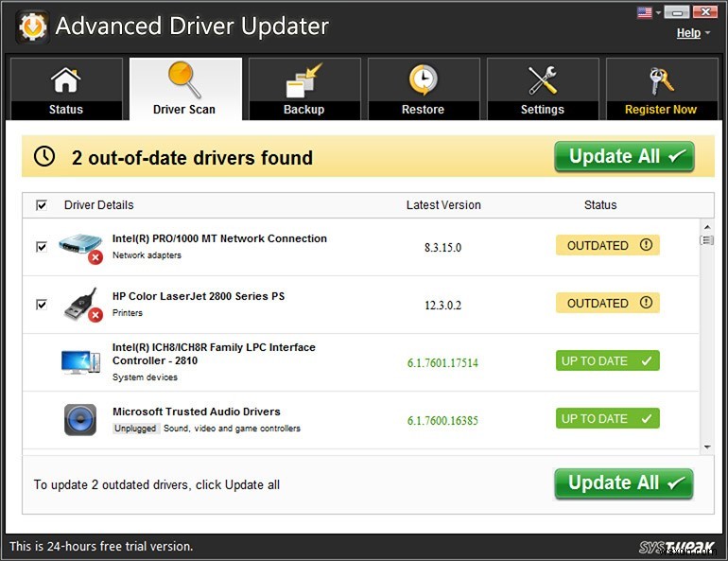Click version 6.1.7601.17514 value
Image resolution: width=728 pixels, height=561 pixels.
[x=442, y=362]
